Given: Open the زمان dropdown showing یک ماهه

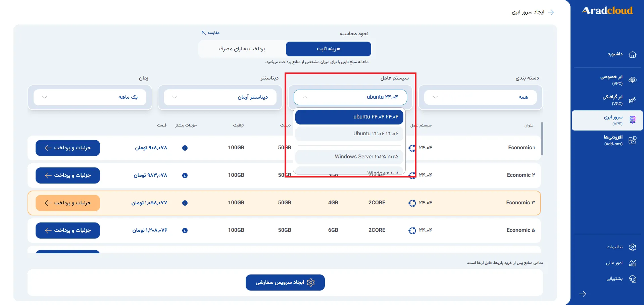Looking at the screenshot, I should point(90,97).
